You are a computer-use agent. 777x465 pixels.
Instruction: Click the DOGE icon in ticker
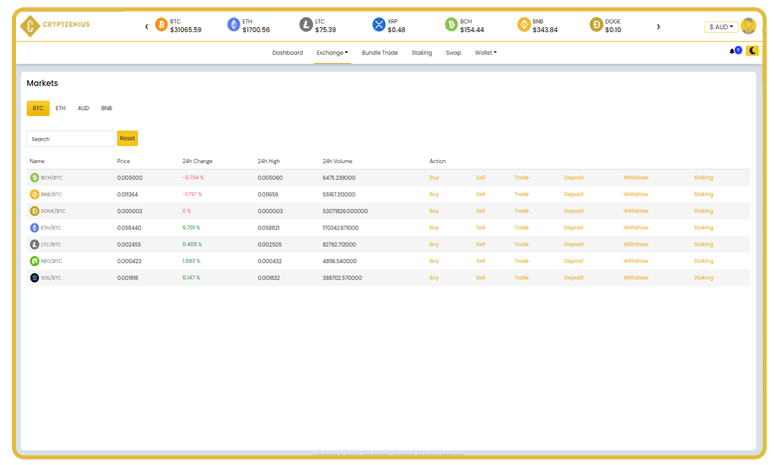[597, 25]
